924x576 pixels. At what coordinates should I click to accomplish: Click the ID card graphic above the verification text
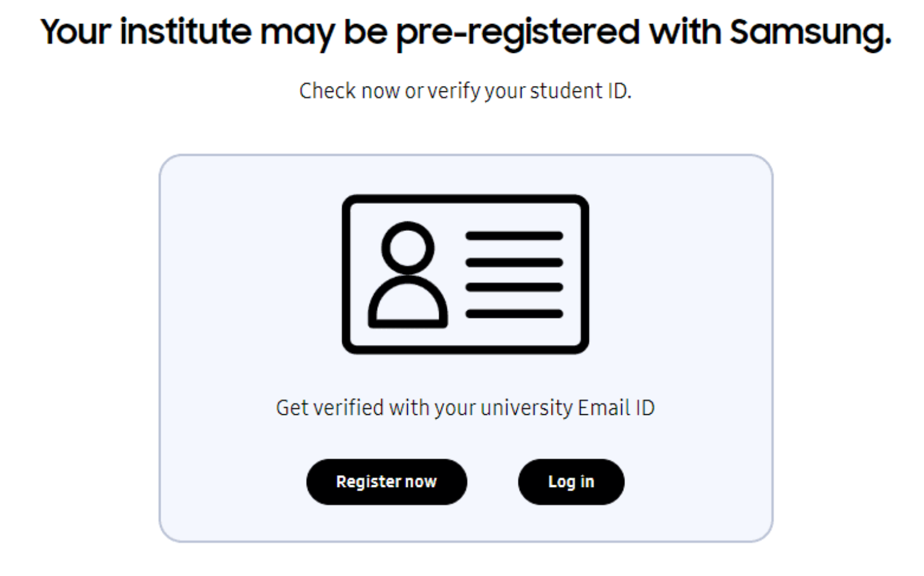[466, 274]
